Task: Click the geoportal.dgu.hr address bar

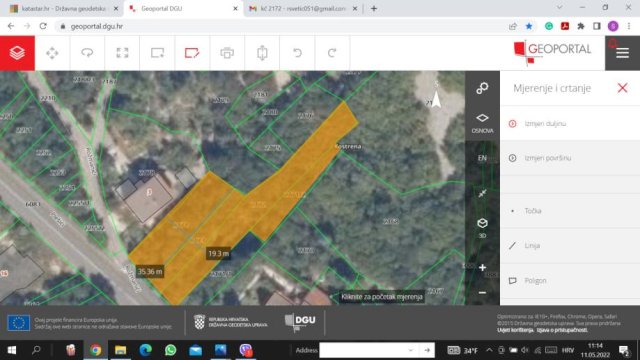Action: pyautogui.click(x=282, y=26)
